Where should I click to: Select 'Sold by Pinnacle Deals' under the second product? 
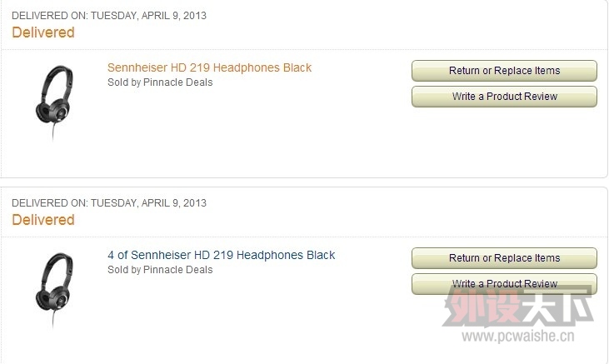(160, 270)
